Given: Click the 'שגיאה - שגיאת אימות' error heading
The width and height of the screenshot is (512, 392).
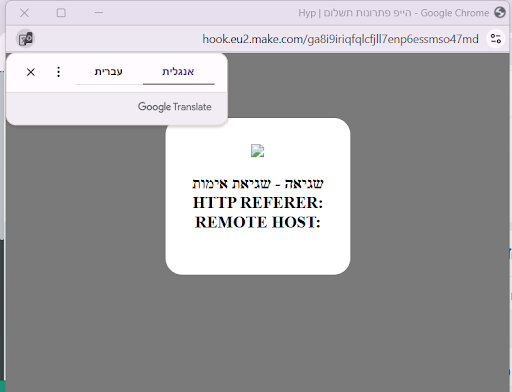Looking at the screenshot, I should 258,184.
